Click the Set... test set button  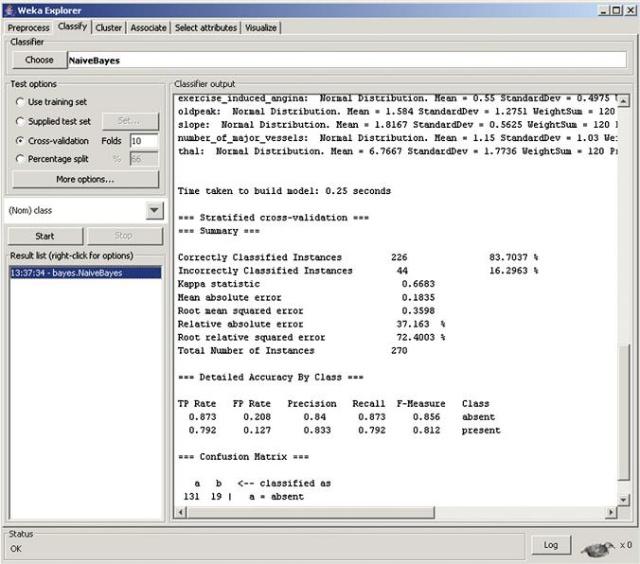pyautogui.click(x=129, y=121)
